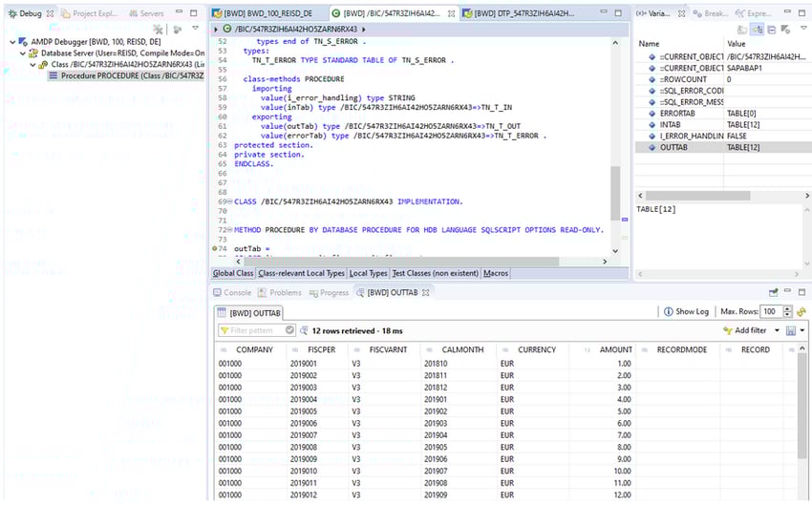Open the Debug view menu triangle
The image size is (812, 505).
tap(195, 29)
